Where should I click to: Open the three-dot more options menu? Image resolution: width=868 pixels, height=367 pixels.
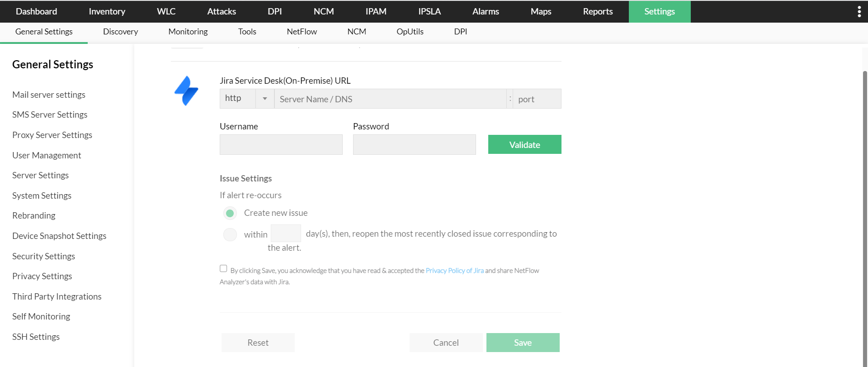point(859,12)
